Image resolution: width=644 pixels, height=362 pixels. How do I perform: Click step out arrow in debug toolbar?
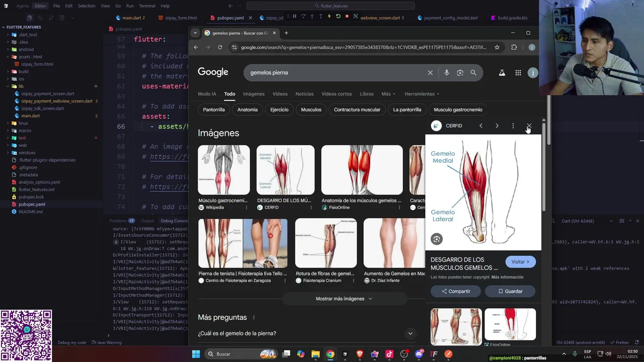coord(320,17)
